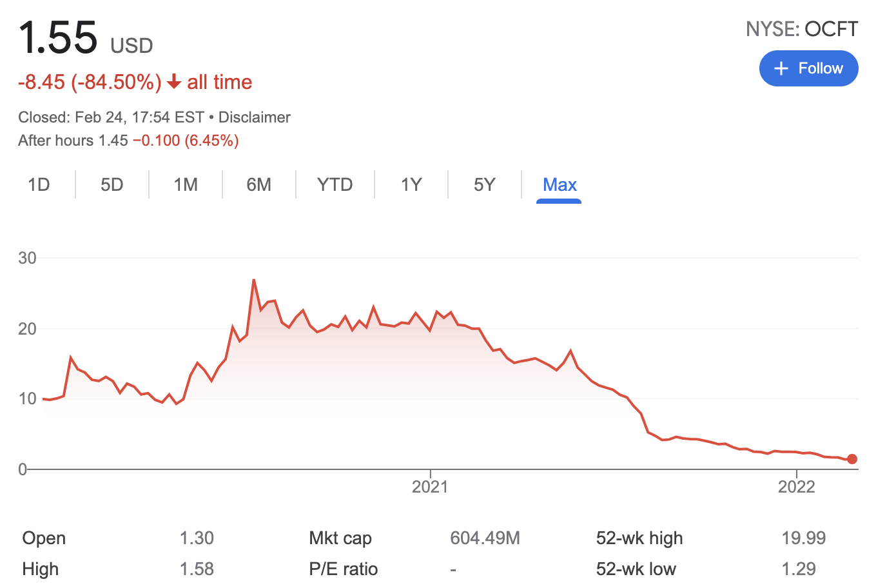Click the Max range tab
Image resolution: width=896 pixels, height=588 pixels.
pyautogui.click(x=559, y=185)
